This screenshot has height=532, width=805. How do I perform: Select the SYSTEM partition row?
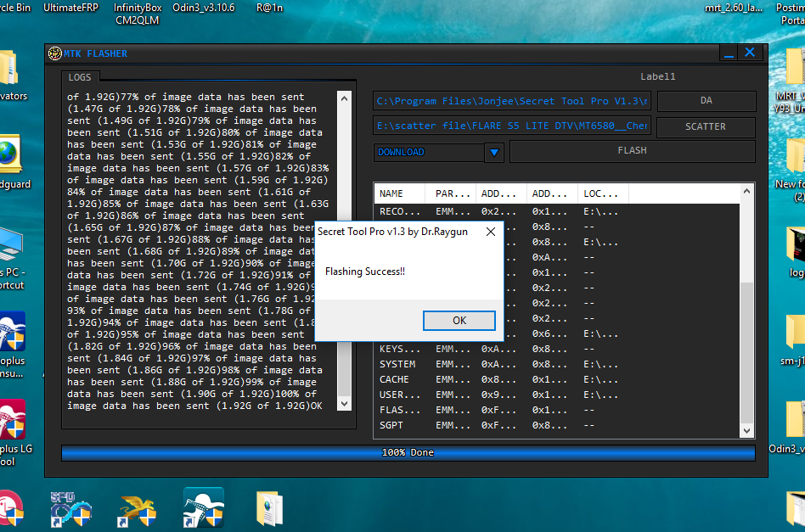[x=556, y=364]
